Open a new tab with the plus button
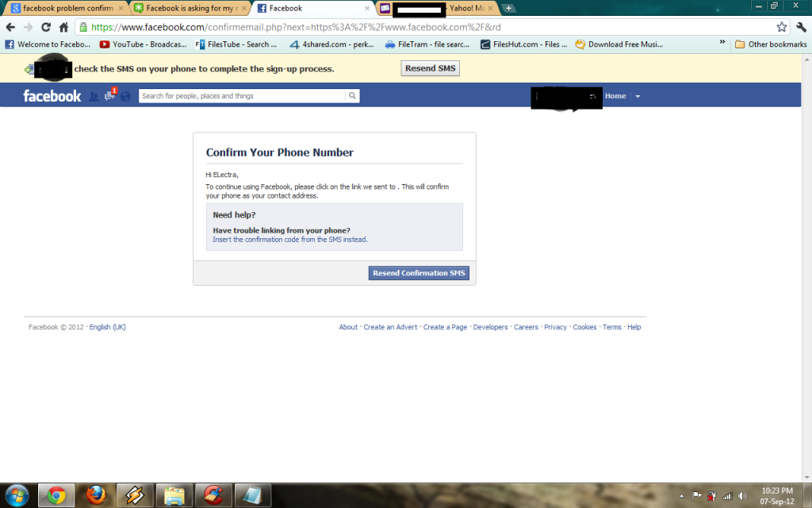Screen dimensions: 812x508 (508, 8)
